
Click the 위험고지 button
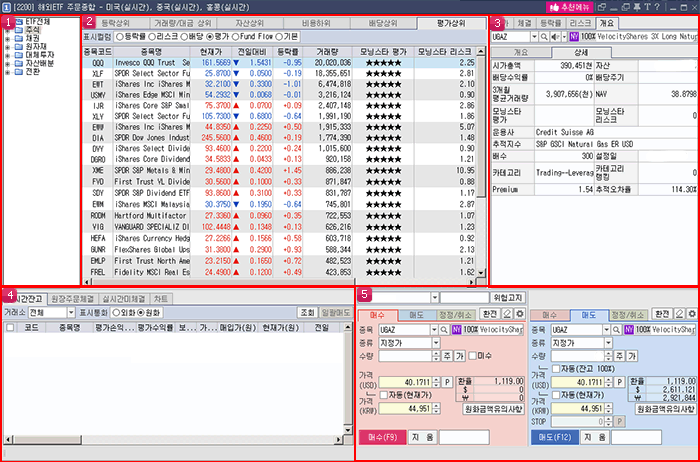tap(508, 297)
